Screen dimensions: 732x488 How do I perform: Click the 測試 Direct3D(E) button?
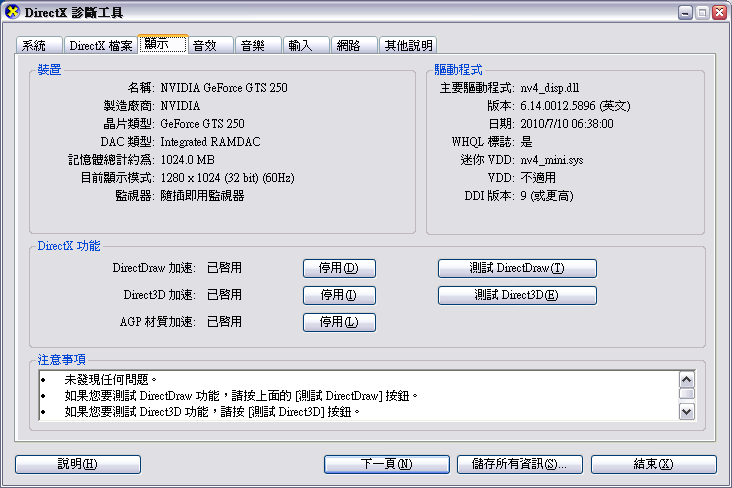[517, 295]
